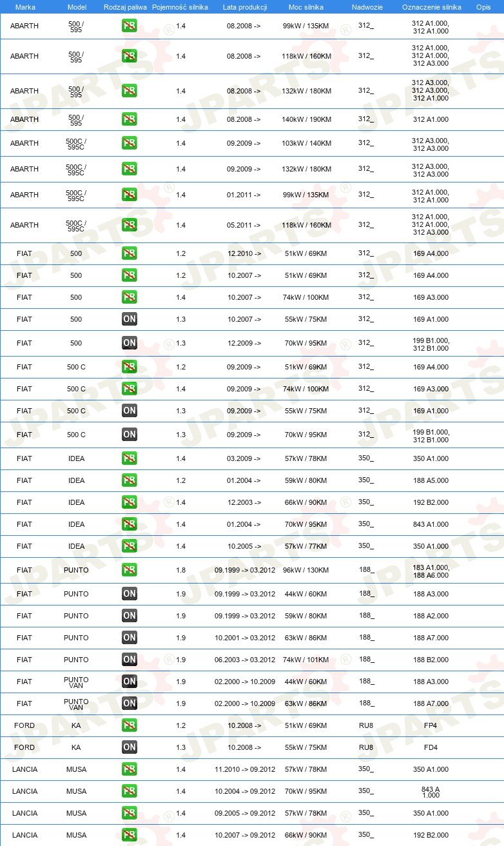This screenshot has width=504, height=846.
Task: Click diesel ON icon in Punto Van 44kW row
Action: tap(130, 682)
